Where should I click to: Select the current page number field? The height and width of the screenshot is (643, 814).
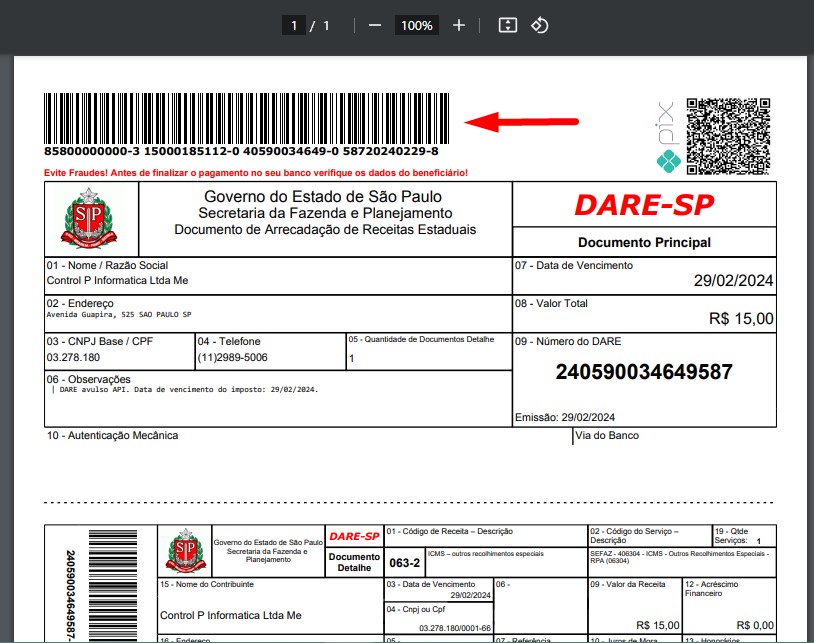click(x=294, y=25)
